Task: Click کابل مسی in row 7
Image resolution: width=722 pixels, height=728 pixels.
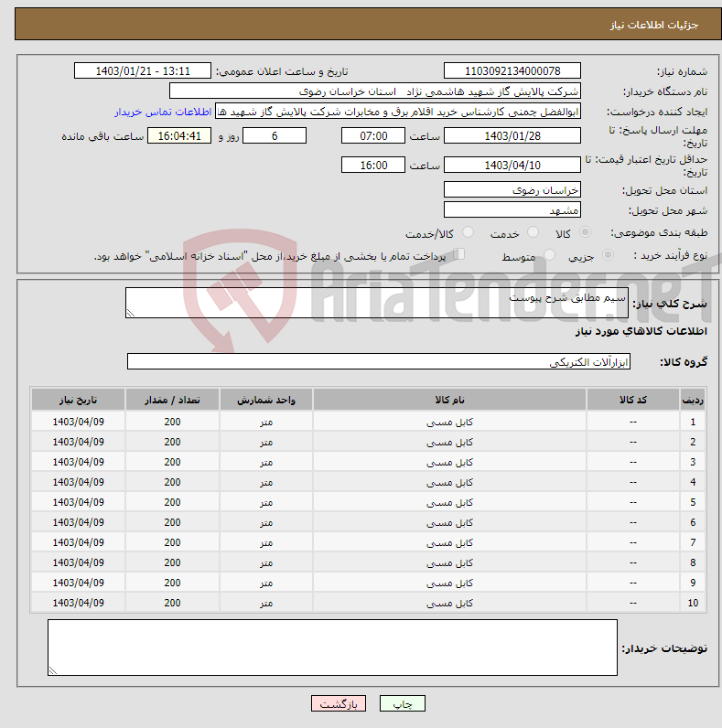Action: point(449,542)
